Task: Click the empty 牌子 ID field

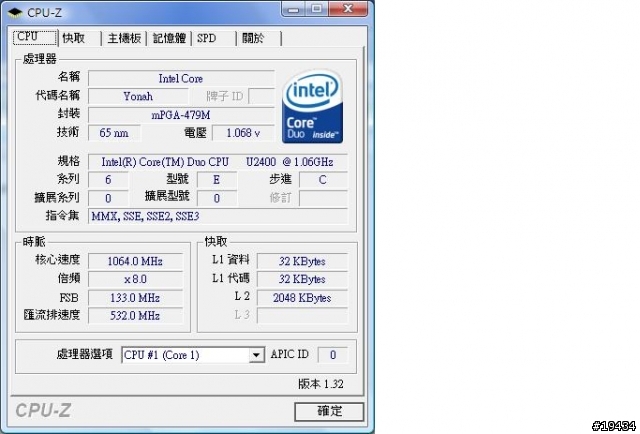Action: [261, 96]
